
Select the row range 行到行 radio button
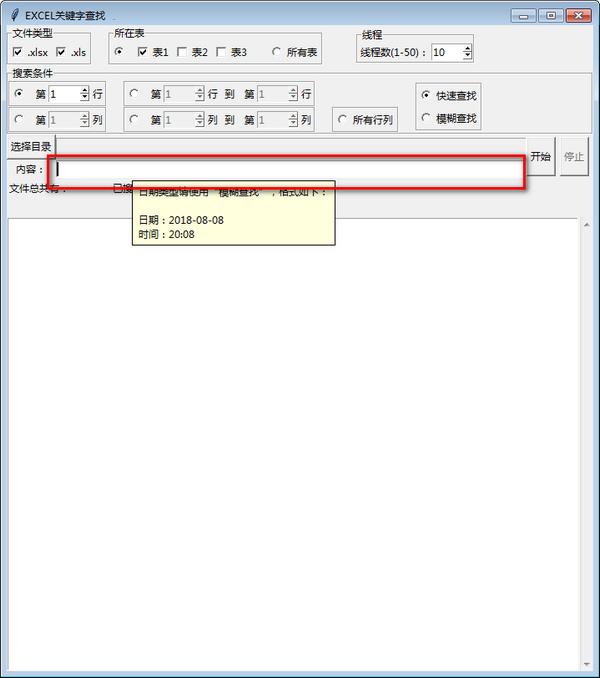[x=134, y=93]
